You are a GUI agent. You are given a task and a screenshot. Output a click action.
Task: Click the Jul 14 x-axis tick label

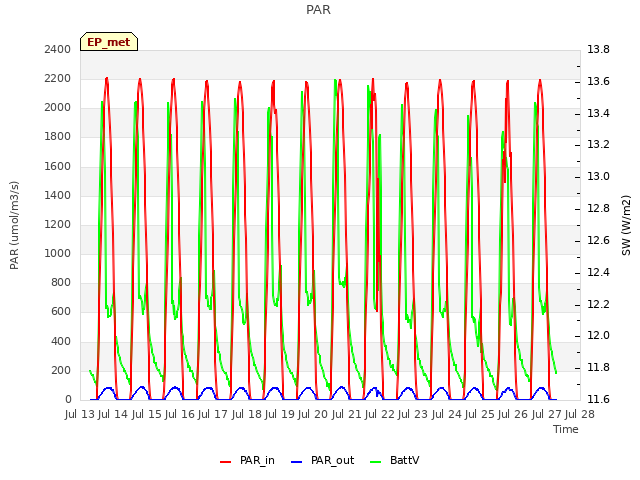tap(113, 414)
